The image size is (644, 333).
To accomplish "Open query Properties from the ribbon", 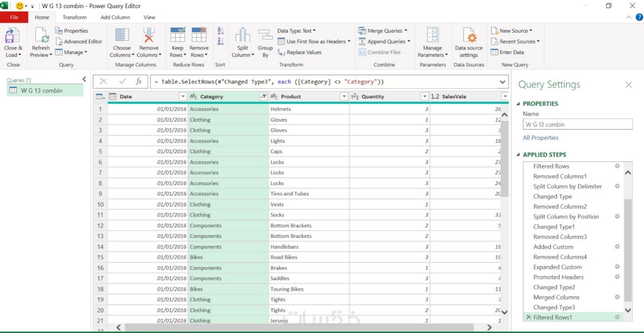I will [x=71, y=31].
